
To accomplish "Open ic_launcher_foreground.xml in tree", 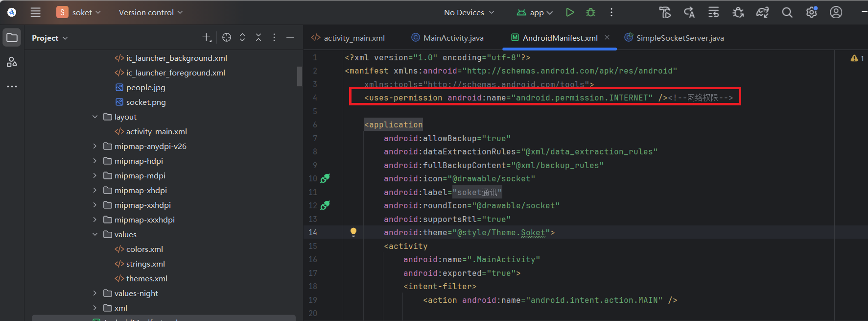I will pos(170,73).
